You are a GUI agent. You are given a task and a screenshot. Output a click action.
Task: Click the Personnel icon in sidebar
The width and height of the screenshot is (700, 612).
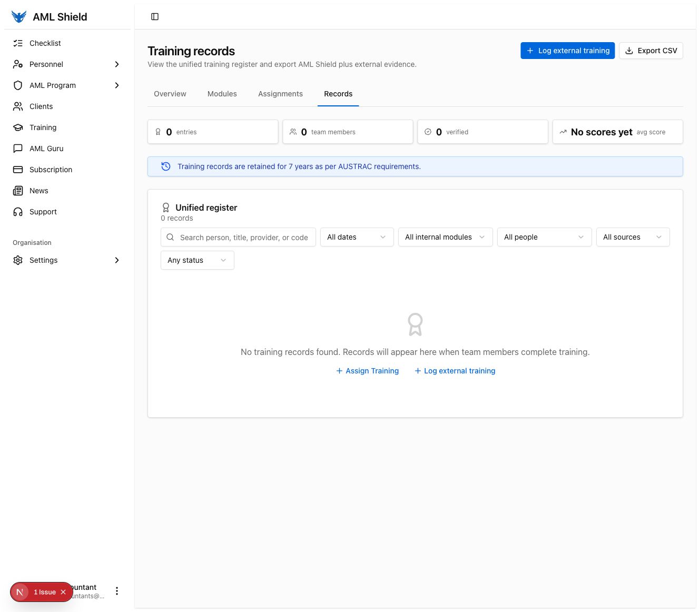[x=18, y=64]
